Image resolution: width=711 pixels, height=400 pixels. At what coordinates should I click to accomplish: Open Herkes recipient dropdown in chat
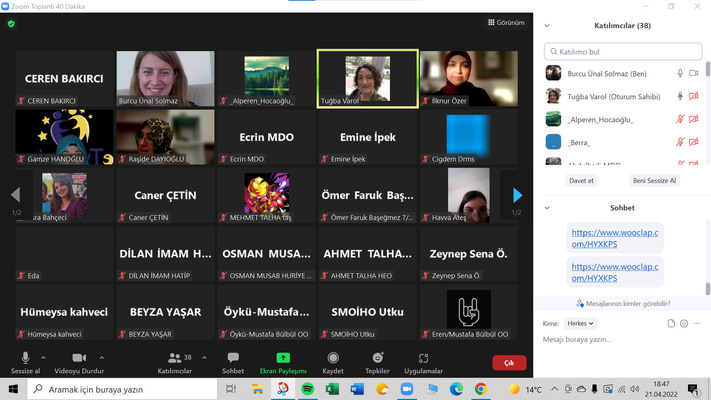[x=580, y=323]
